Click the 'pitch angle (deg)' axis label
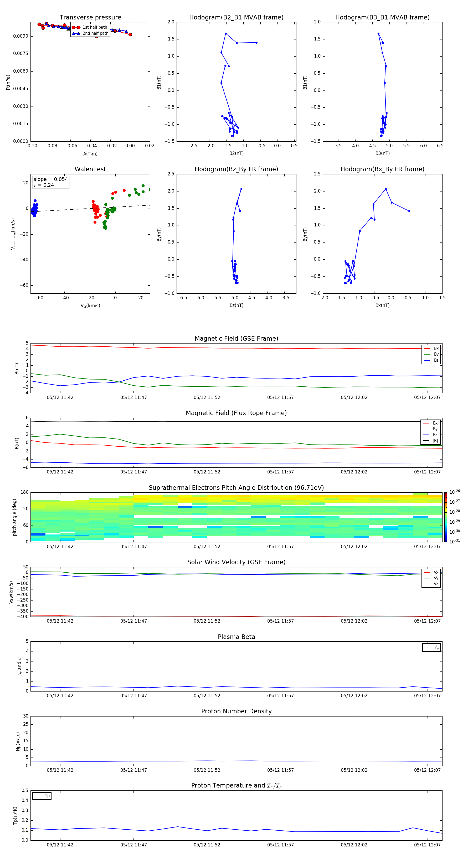 click(14, 517)
